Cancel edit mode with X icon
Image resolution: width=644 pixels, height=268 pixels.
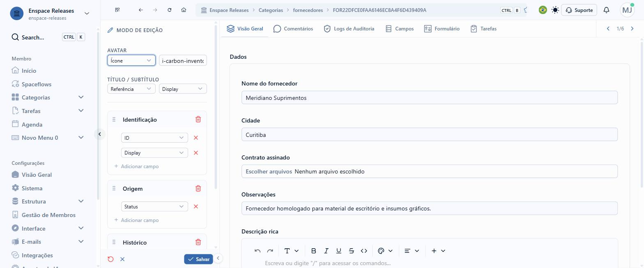pyautogui.click(x=122, y=259)
